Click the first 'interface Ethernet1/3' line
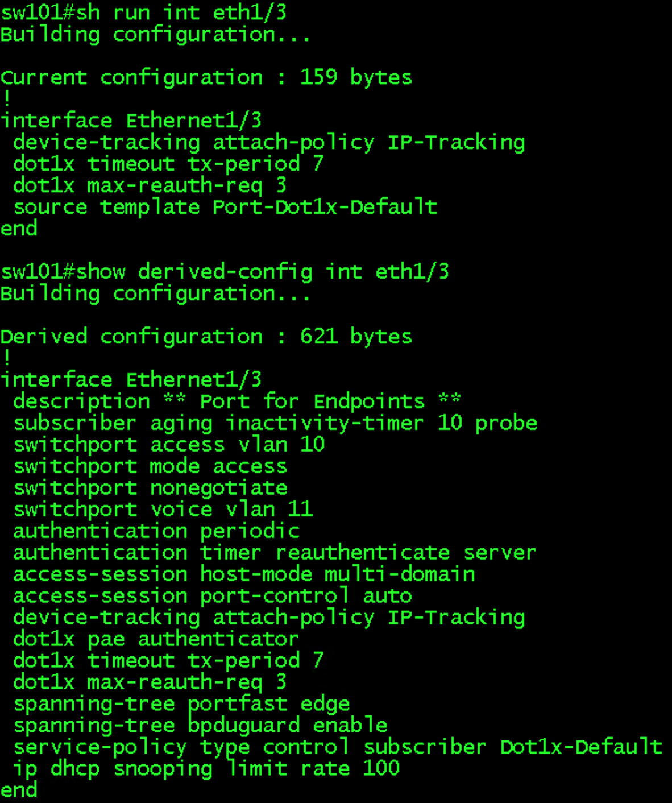This screenshot has height=803, width=672. click(x=131, y=121)
